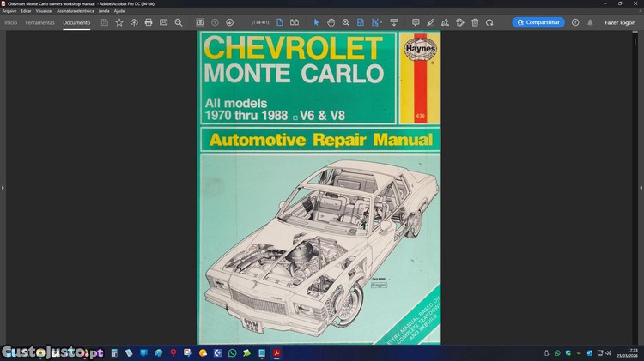Viewport: 644px width, 361px height.
Task: Click the Compartilhar button
Action: tap(538, 22)
